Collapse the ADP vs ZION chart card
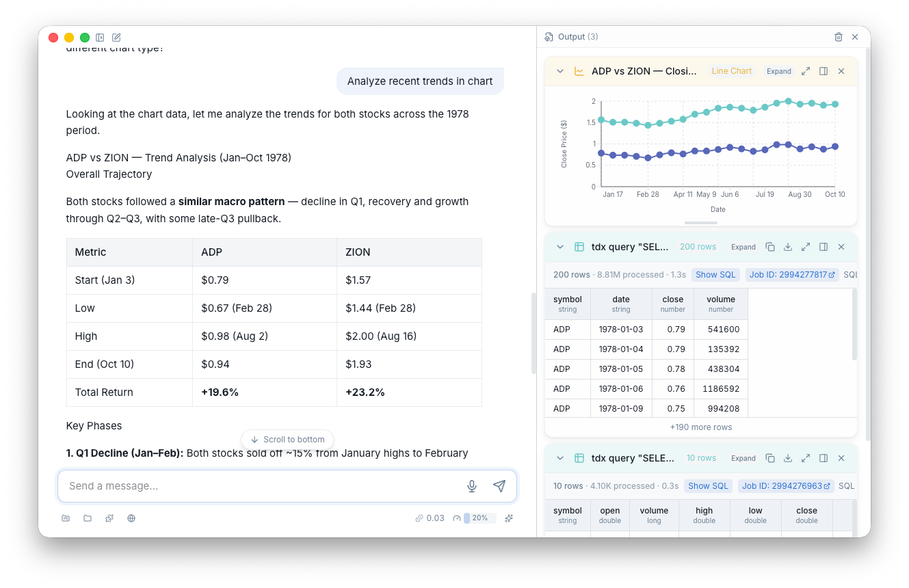This screenshot has width=909, height=588. tap(560, 71)
